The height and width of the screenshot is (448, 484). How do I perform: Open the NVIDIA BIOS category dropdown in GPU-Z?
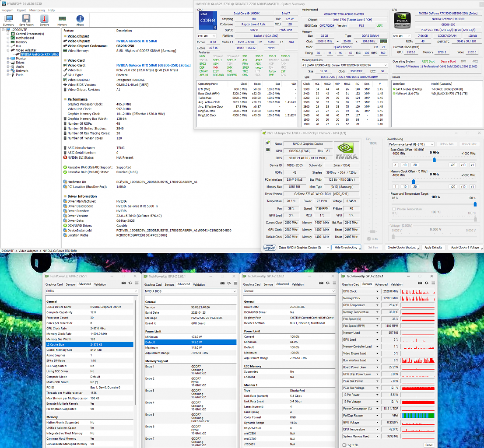coord(190,291)
